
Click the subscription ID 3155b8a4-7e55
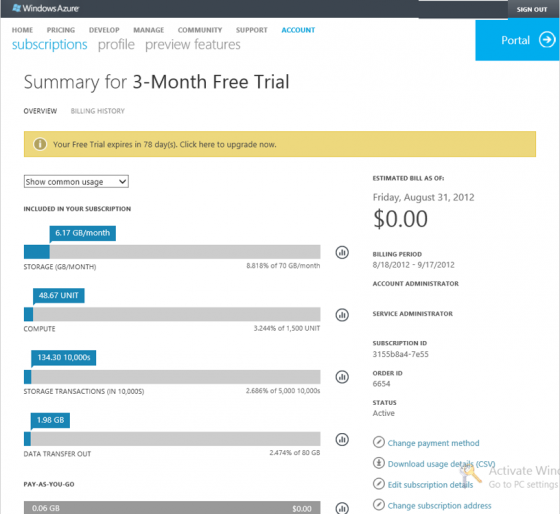click(400, 354)
